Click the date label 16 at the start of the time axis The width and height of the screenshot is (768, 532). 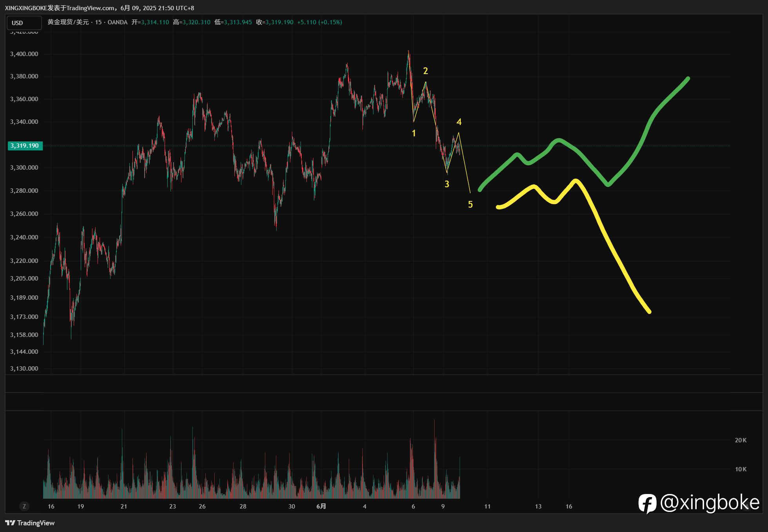click(x=51, y=507)
